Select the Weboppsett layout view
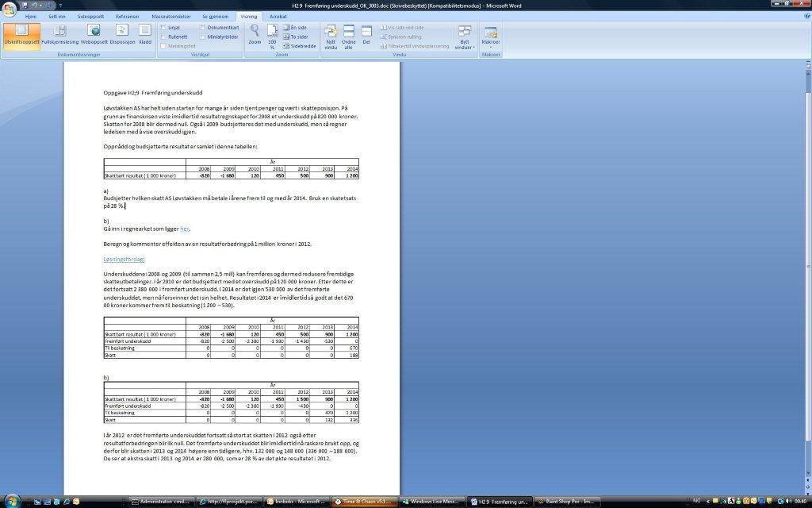The image size is (812, 508). [x=94, y=34]
